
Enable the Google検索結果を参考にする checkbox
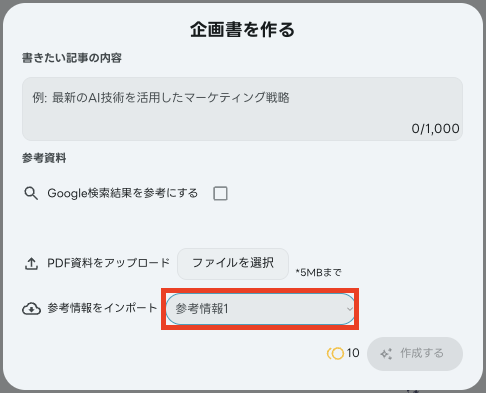(220, 193)
